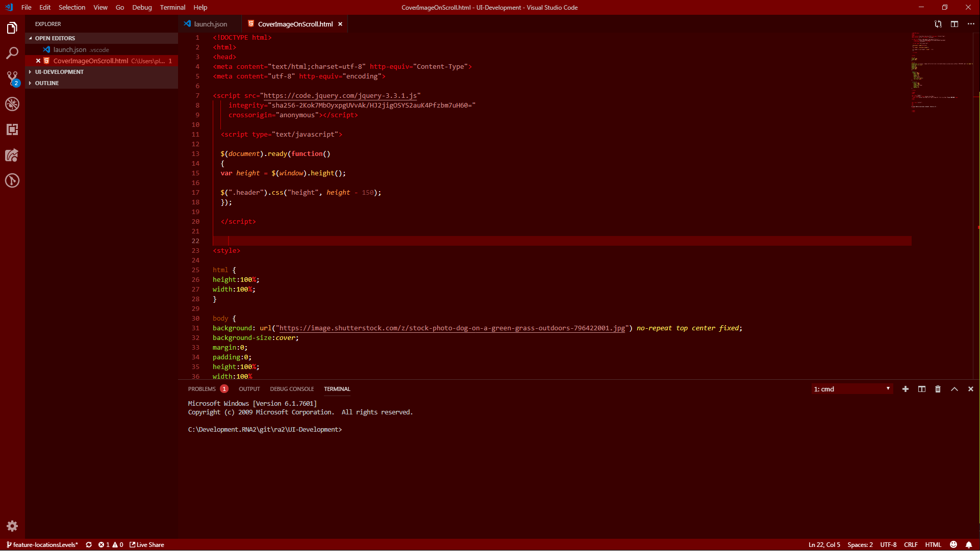Viewport: 980px width, 551px height.
Task: Split the terminal panel
Action: pyautogui.click(x=922, y=389)
